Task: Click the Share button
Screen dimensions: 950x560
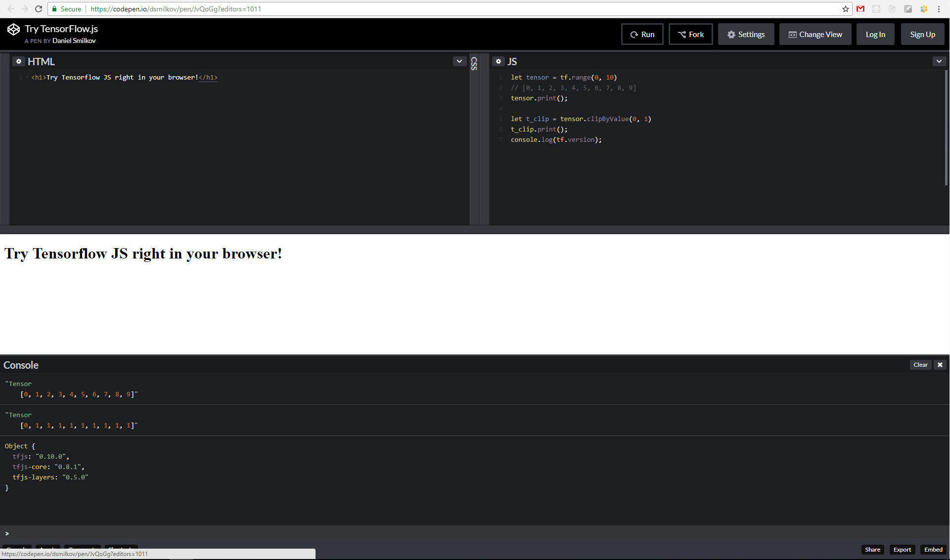Action: pyautogui.click(x=873, y=550)
